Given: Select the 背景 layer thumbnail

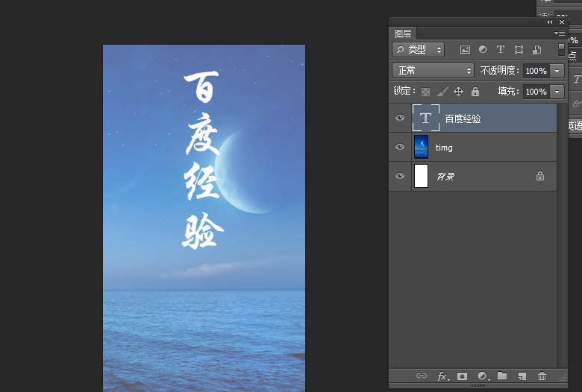Looking at the screenshot, I should [x=421, y=176].
